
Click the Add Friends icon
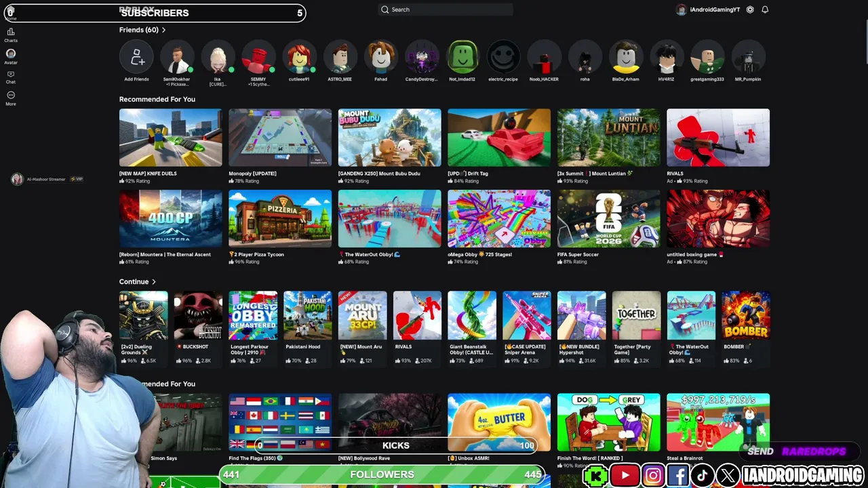coord(136,57)
